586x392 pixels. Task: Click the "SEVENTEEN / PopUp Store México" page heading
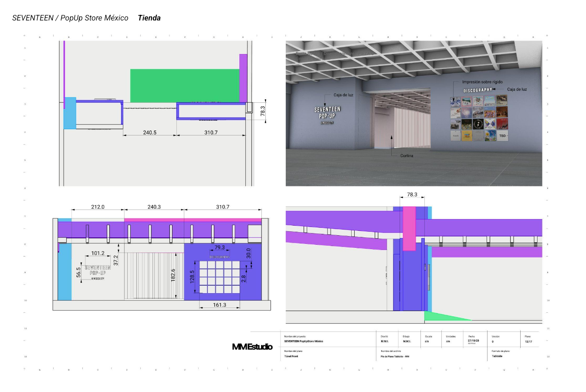[70, 18]
